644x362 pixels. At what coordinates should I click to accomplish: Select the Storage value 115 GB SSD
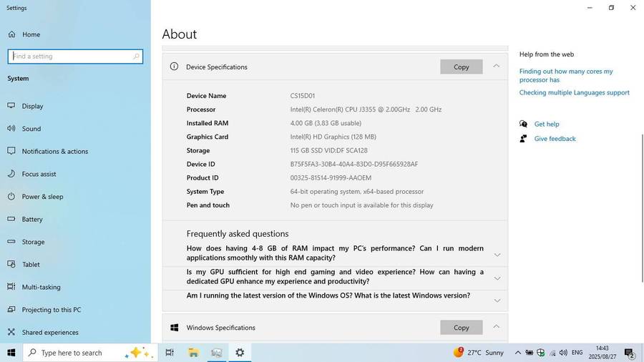click(328, 150)
